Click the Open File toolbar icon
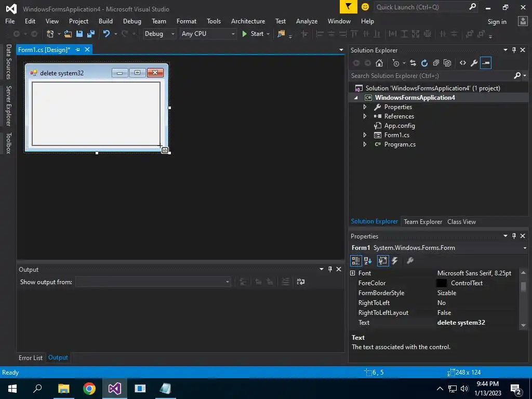Screen dimensions: 532x399 [x=68, y=34]
